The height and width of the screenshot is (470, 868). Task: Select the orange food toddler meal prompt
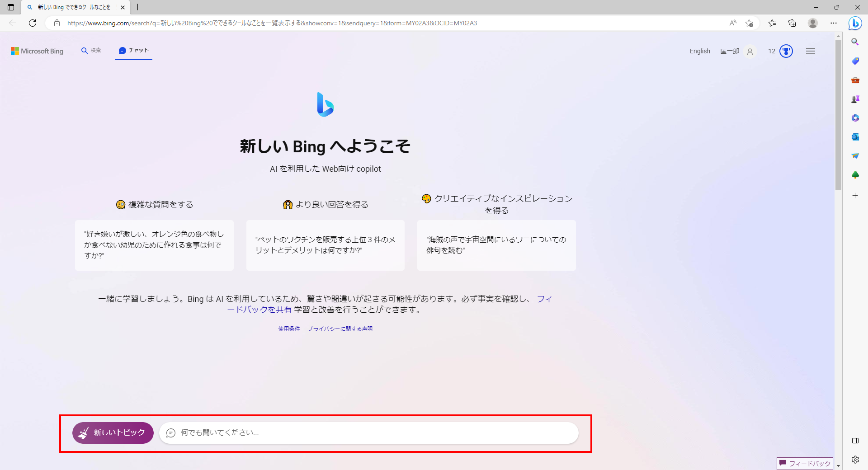[x=154, y=245]
